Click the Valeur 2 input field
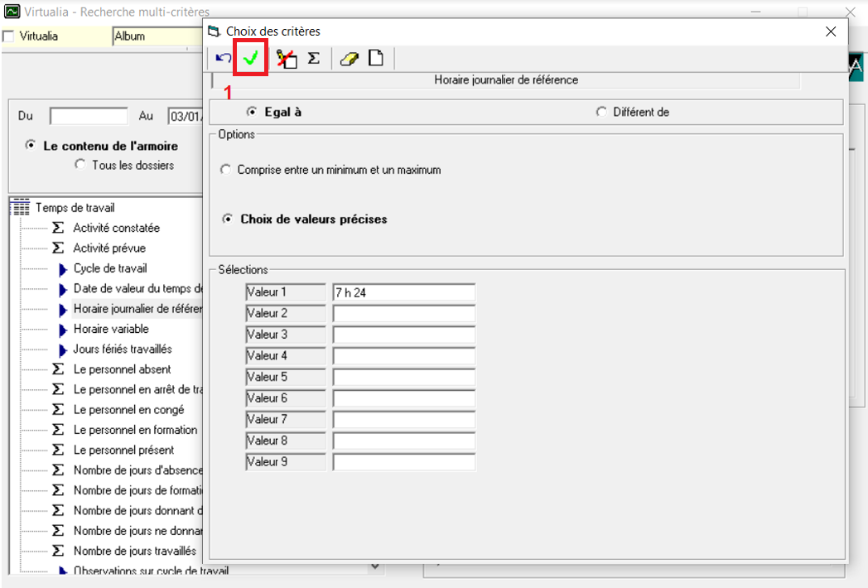This screenshot has width=868, height=588. pos(403,313)
